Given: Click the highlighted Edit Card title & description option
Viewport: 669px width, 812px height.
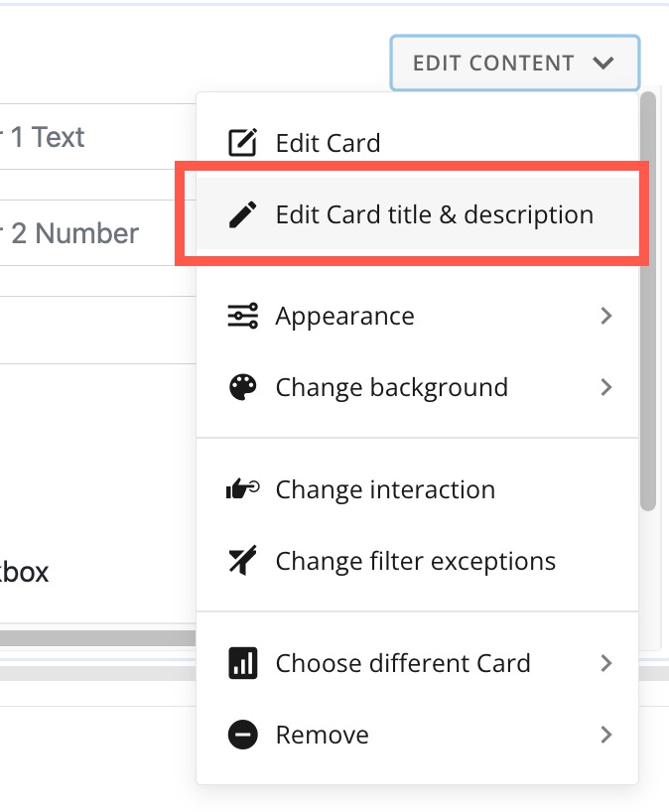Looking at the screenshot, I should tap(434, 213).
